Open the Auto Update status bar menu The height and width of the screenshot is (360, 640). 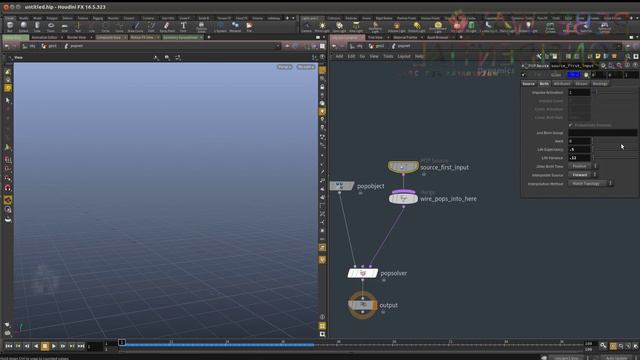617,358
